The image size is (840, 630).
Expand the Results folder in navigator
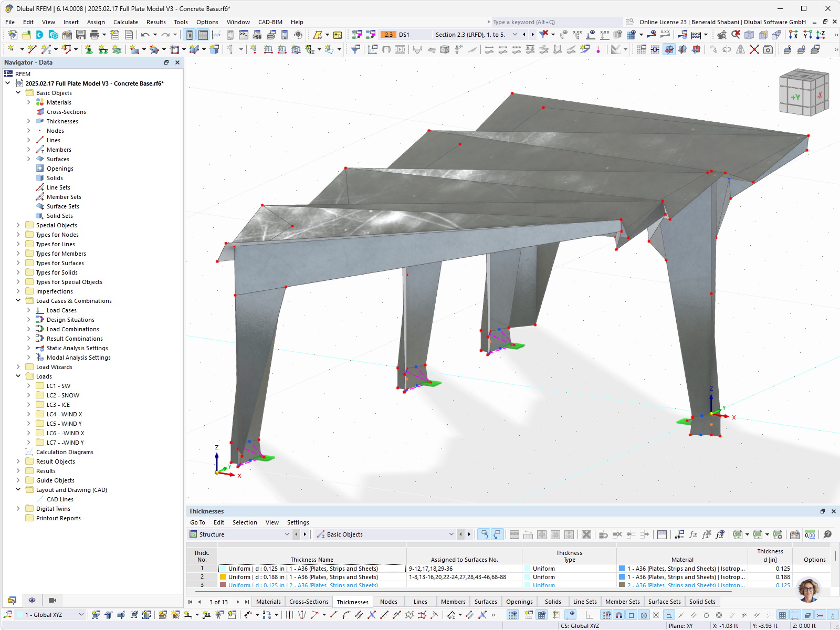point(18,471)
